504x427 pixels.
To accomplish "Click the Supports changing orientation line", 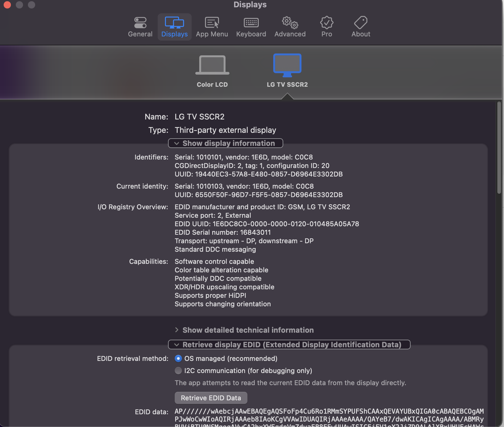I will click(223, 304).
